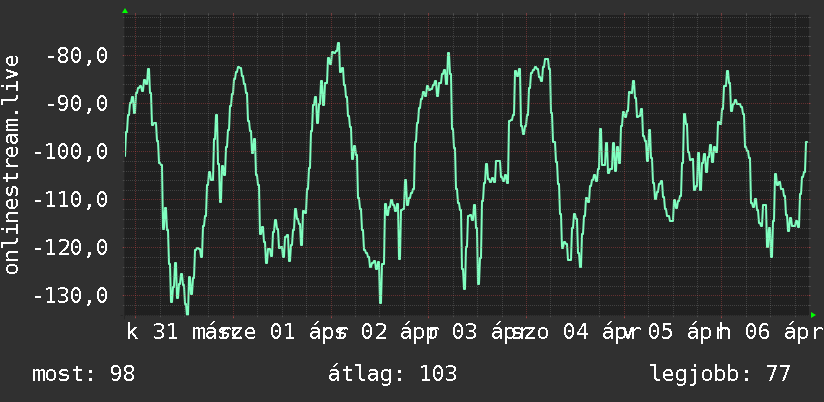Image resolution: width=824 pixels, height=402 pixels.
Task: Click the vertical axis title 'onlinestream.live'
Action: click(12, 164)
